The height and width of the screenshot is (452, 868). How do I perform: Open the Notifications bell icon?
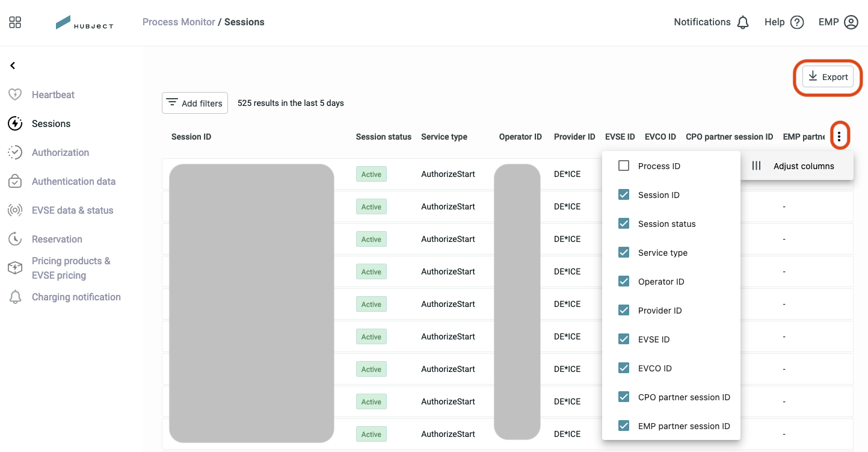743,22
